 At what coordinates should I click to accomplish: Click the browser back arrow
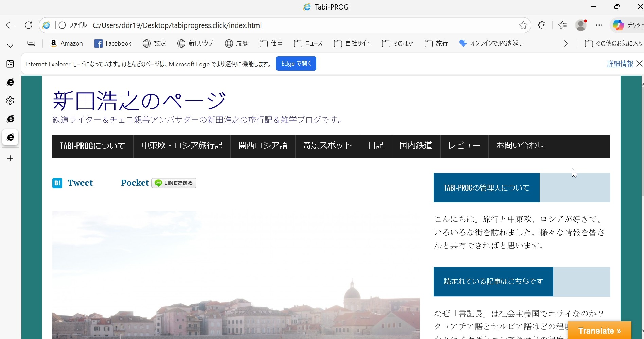tap(10, 25)
